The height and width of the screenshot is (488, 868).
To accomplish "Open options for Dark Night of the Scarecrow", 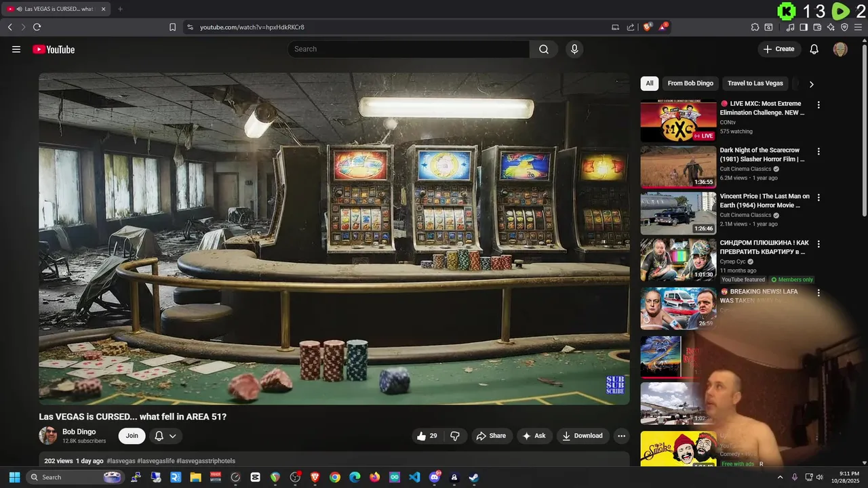I will [818, 151].
